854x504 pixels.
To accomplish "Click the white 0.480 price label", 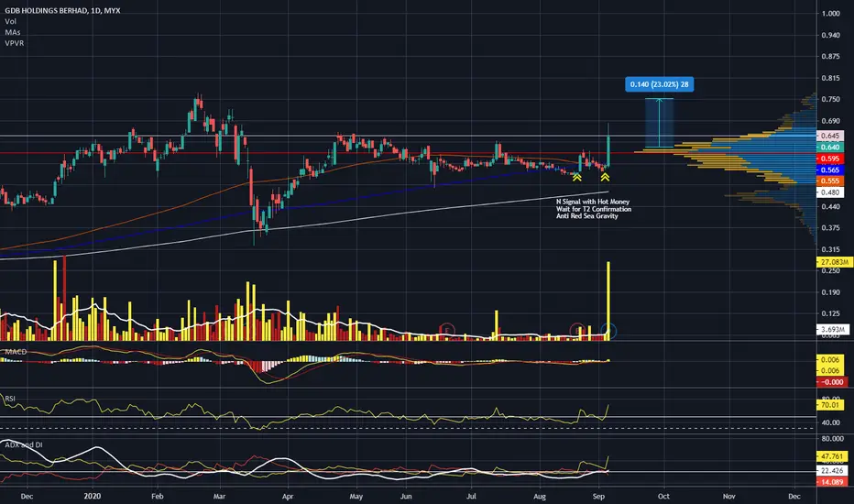I will (830, 192).
